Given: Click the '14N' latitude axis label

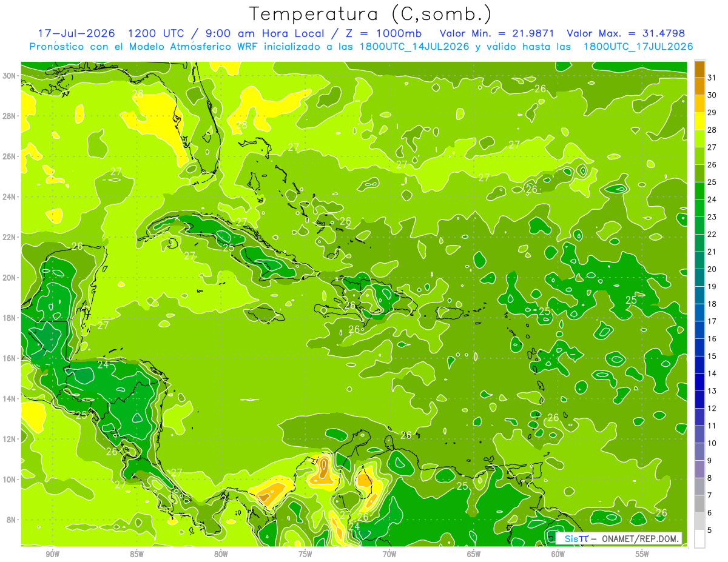Looking at the screenshot, I should (x=10, y=399).
